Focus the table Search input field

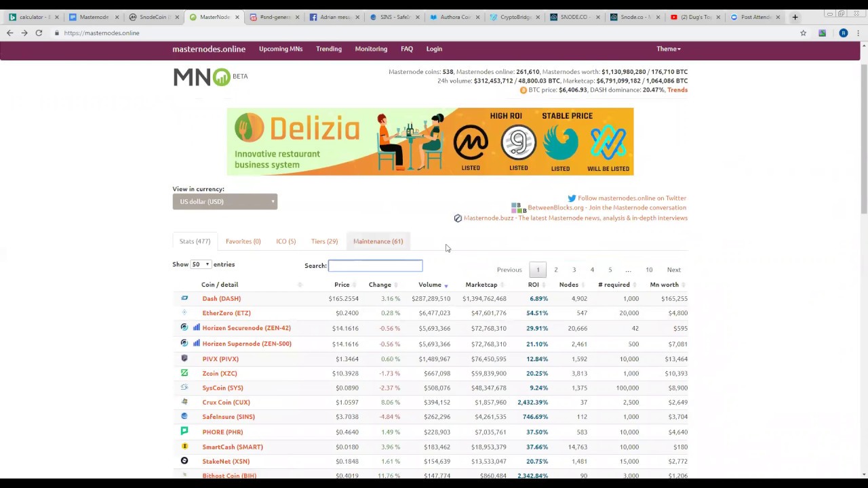click(x=375, y=266)
